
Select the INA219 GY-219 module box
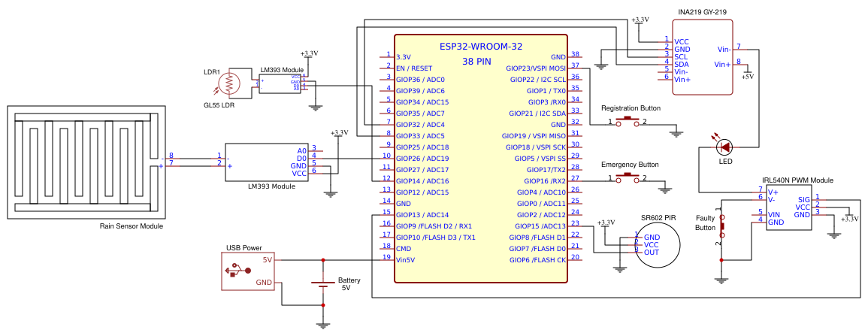pos(703,58)
